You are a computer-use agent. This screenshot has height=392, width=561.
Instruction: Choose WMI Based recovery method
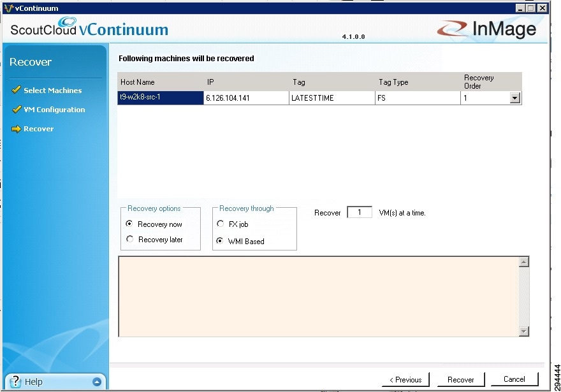(x=220, y=241)
